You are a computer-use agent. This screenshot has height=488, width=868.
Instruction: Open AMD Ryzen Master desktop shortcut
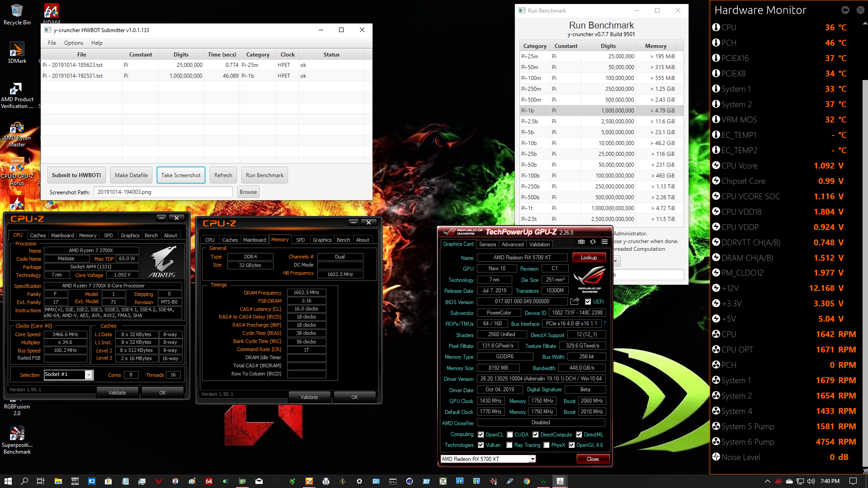(x=17, y=135)
